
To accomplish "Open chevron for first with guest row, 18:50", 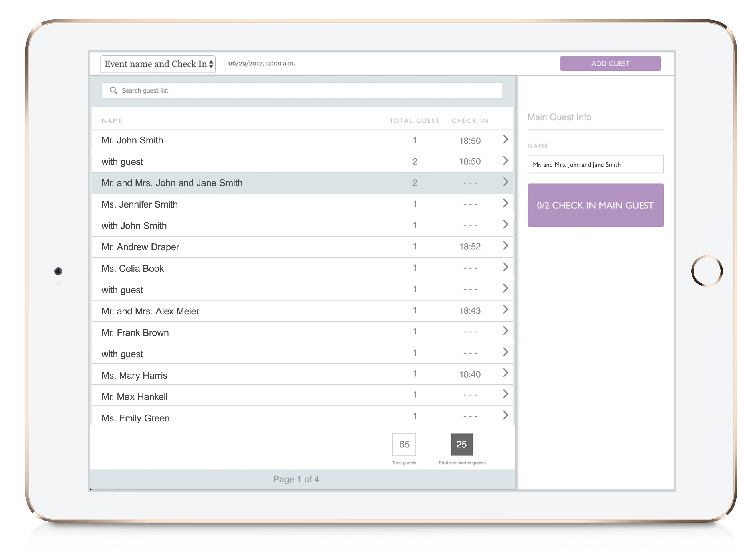I will point(505,161).
